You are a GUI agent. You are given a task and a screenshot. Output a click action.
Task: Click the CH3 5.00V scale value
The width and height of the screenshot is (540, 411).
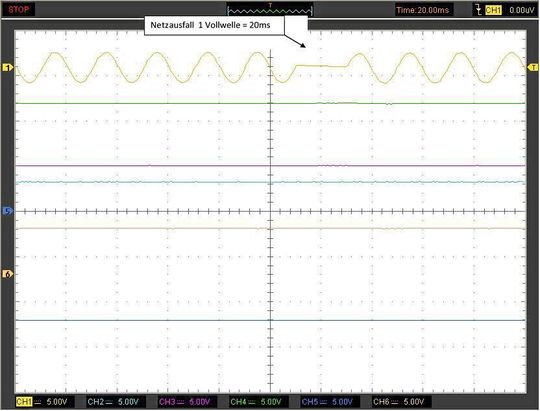coord(199,402)
